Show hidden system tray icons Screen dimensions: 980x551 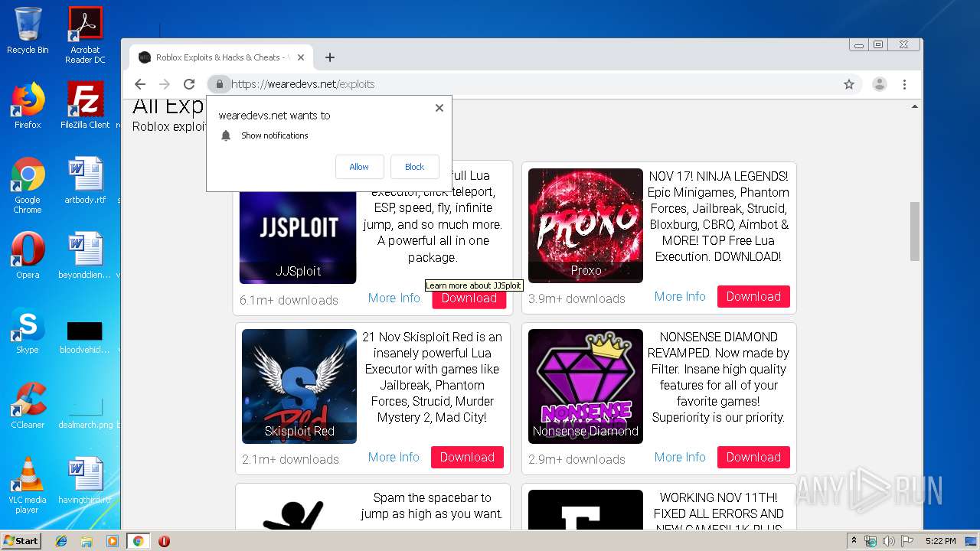pyautogui.click(x=854, y=541)
